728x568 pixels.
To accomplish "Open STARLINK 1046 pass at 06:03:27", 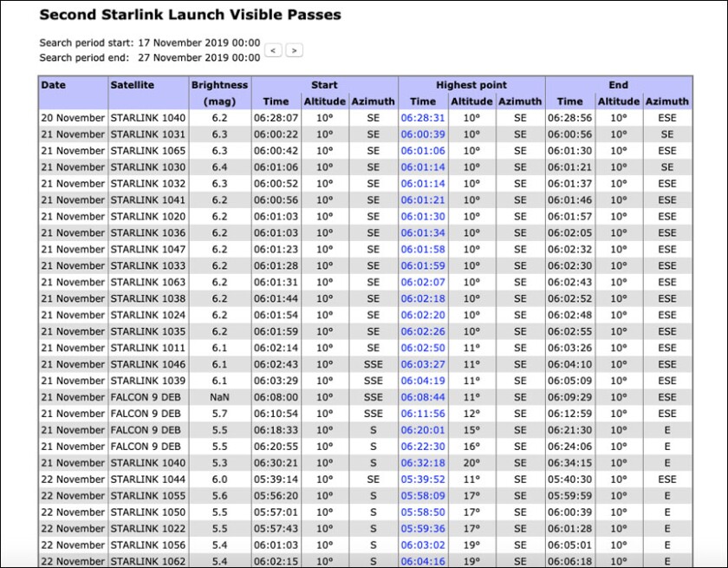I will point(422,365).
